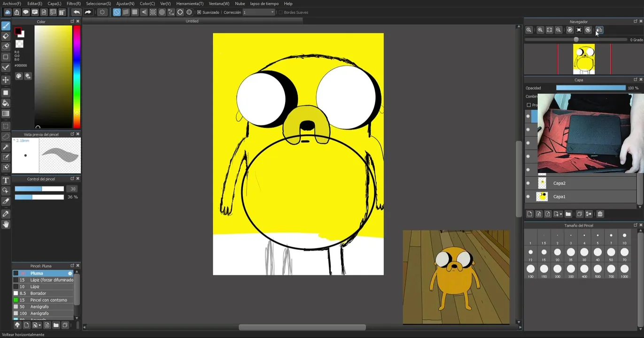Open the Corrección dropdown
The image size is (644, 338).
pos(259,12)
